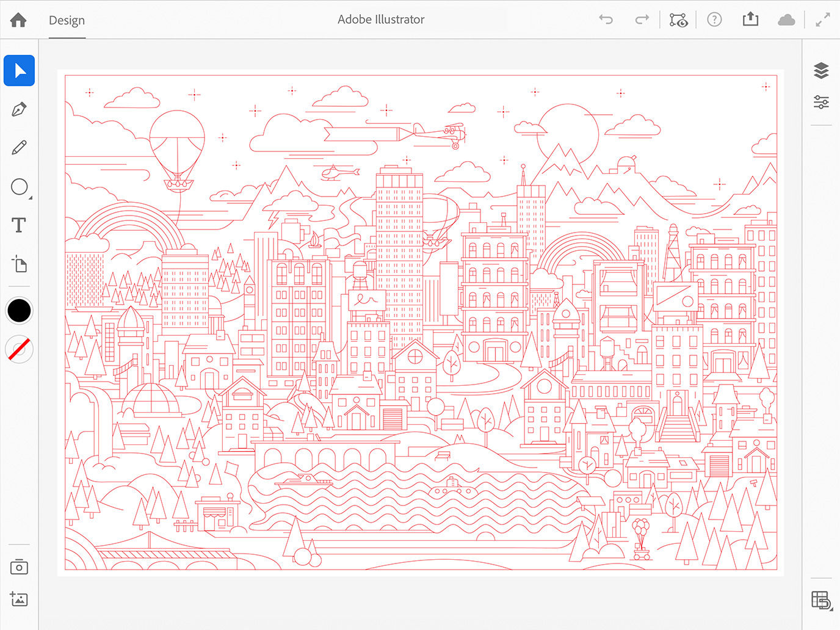
Task: Open the Properties sliders panel
Action: click(x=821, y=102)
